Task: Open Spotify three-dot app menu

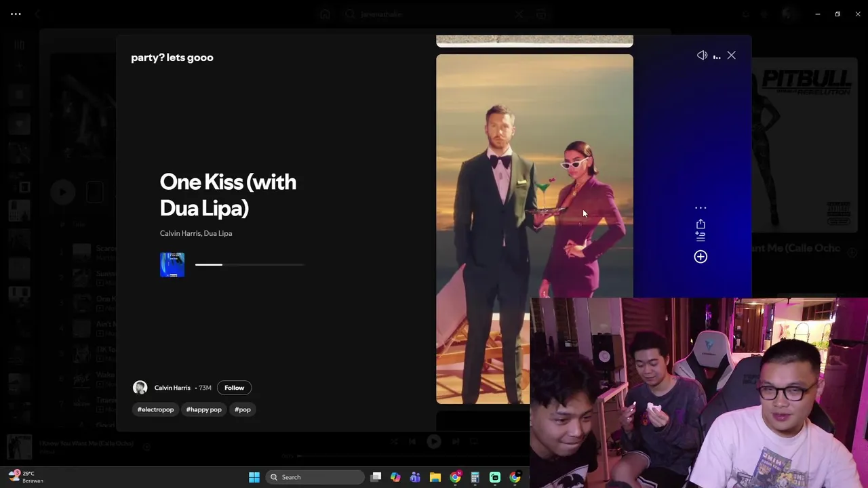Action: 16,14
